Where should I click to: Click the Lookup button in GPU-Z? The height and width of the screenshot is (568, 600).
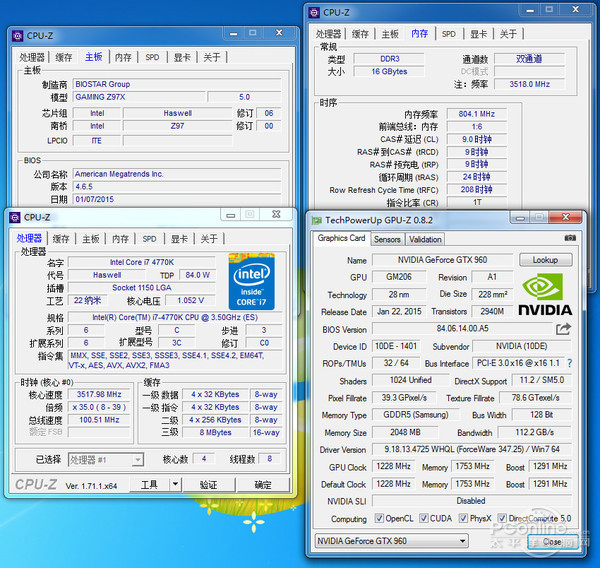(546, 260)
